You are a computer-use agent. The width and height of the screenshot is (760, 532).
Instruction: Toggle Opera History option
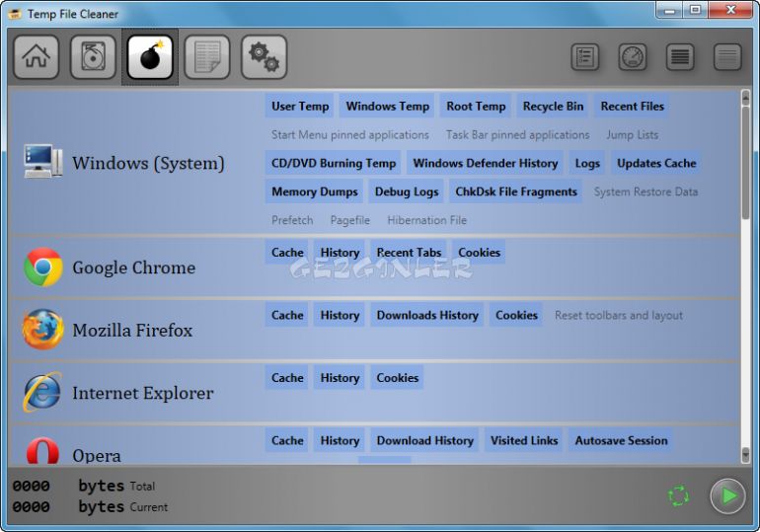tap(340, 440)
